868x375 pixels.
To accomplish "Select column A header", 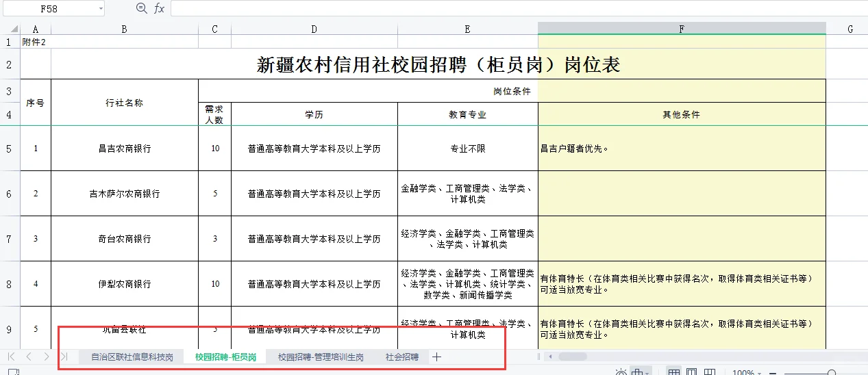I will point(36,29).
